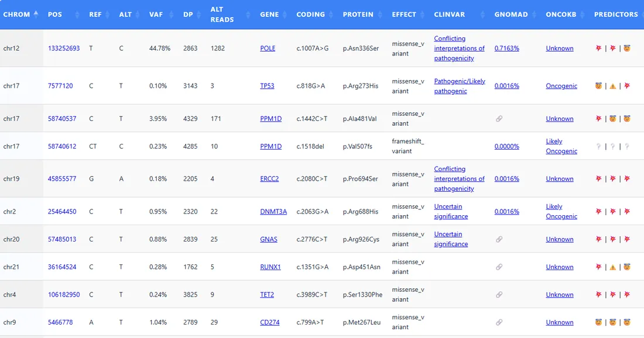The width and height of the screenshot is (644, 338).
Task: Click the CLINVAR column header
Action: [449, 15]
